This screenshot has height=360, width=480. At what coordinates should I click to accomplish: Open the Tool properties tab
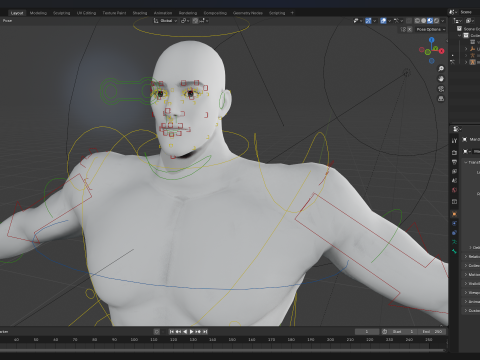(x=454, y=141)
